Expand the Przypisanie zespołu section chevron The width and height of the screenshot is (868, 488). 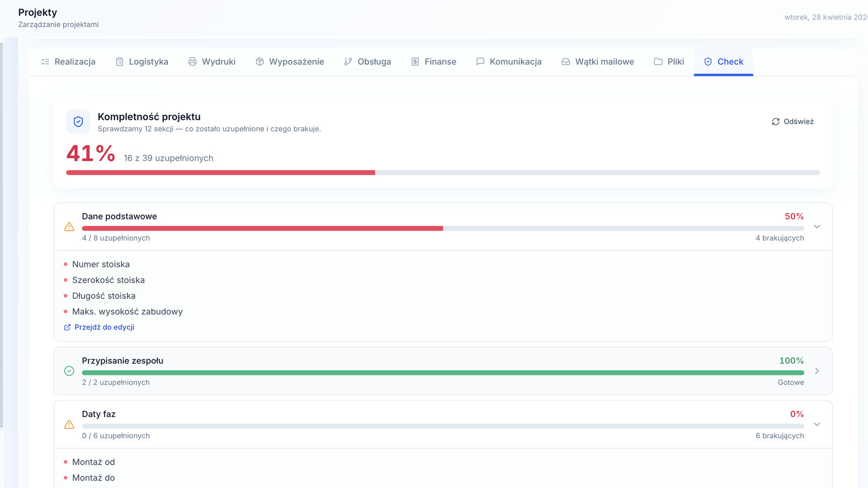pyautogui.click(x=817, y=371)
